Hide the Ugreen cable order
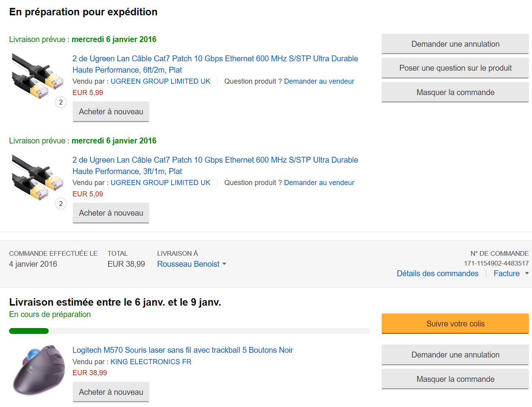Image resolution: width=532 pixels, height=407 pixels. coord(455,92)
